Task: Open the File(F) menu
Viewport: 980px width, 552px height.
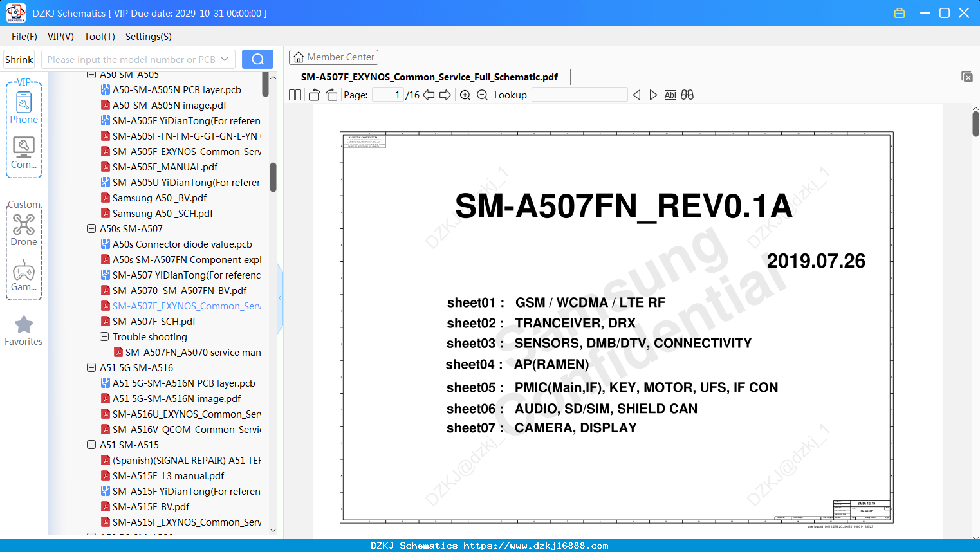Action: (x=24, y=37)
